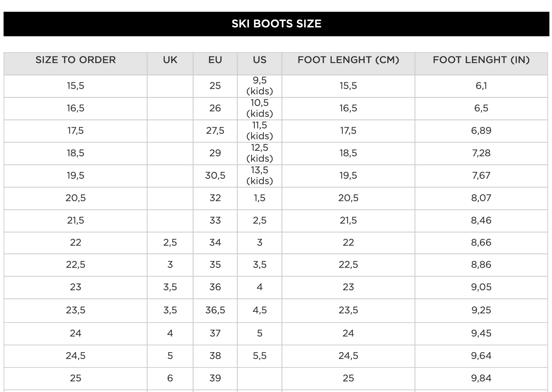The image size is (552, 392).
Task: Select the EU size 33 cell
Action: pyautogui.click(x=215, y=221)
